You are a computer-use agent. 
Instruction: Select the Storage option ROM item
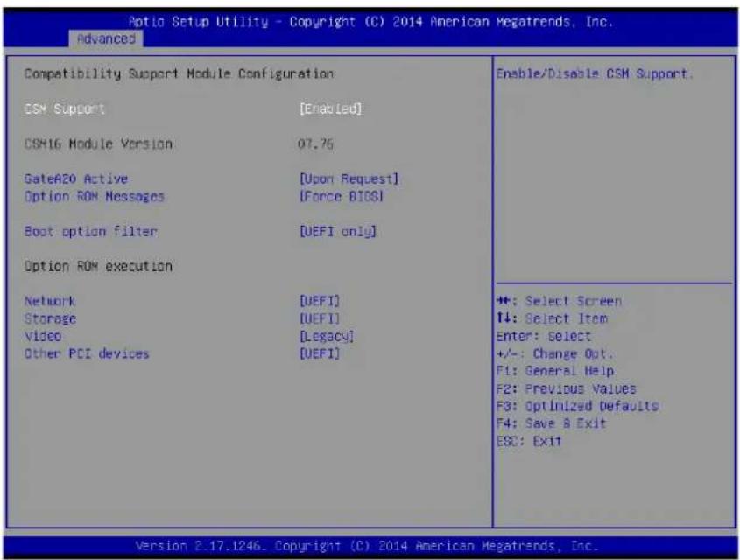point(50,318)
